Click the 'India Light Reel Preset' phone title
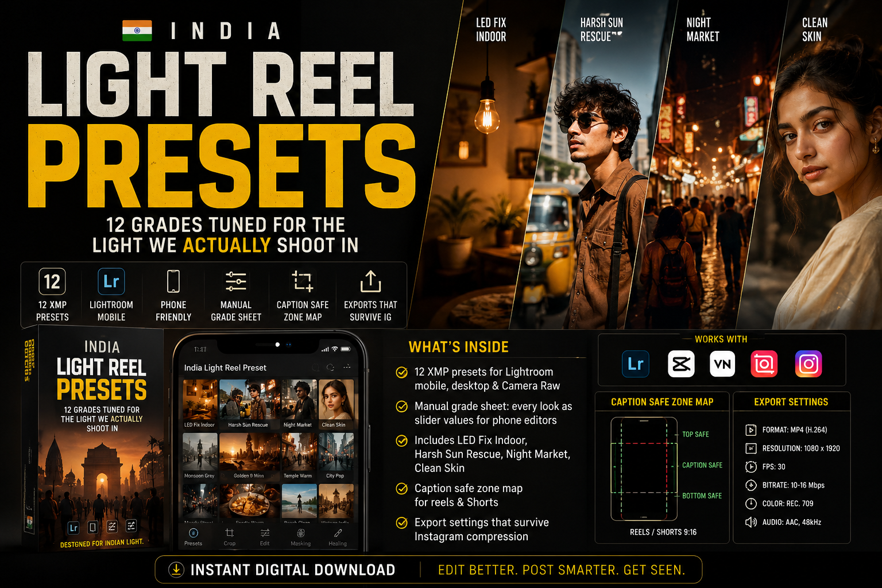Image resolution: width=882 pixels, height=588 pixels. [225, 367]
